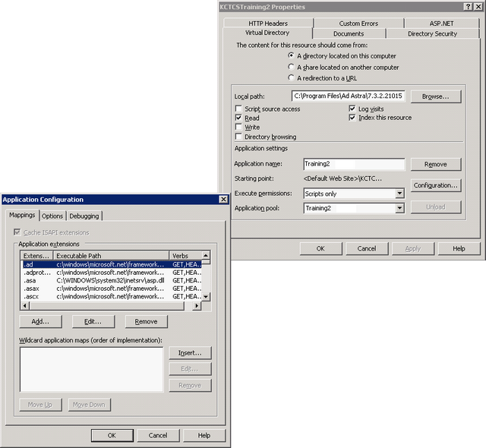Click Add... to add an application extension
Image resolution: width=486 pixels, height=448 pixels.
pyautogui.click(x=40, y=322)
